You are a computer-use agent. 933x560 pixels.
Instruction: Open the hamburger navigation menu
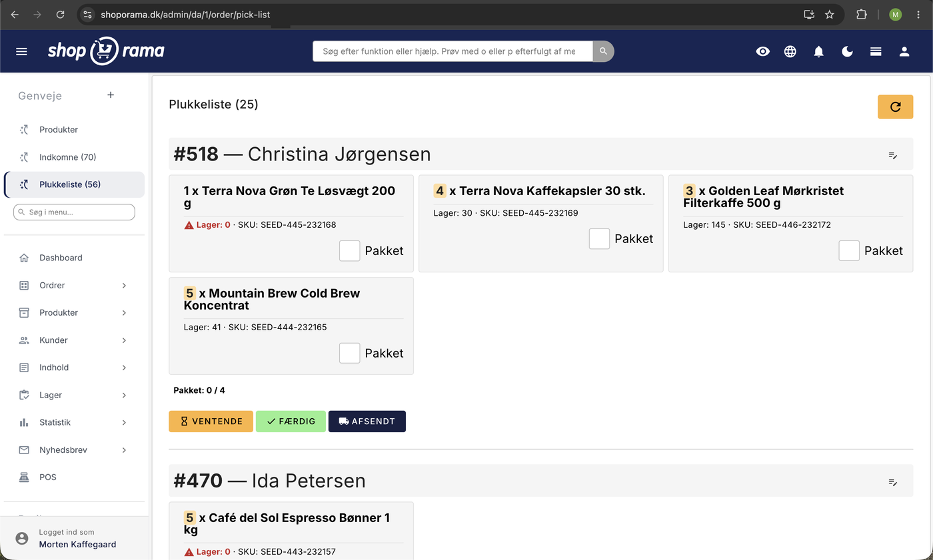[x=21, y=51]
